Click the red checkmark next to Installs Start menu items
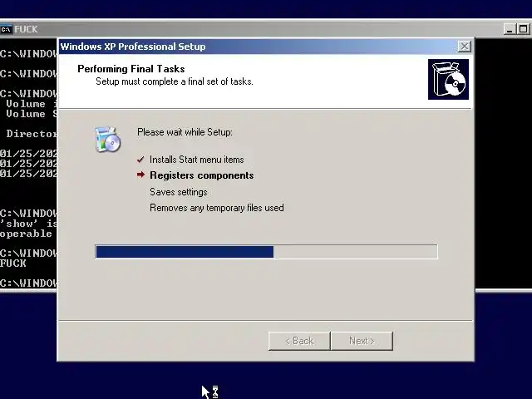532x399 pixels. click(x=140, y=160)
